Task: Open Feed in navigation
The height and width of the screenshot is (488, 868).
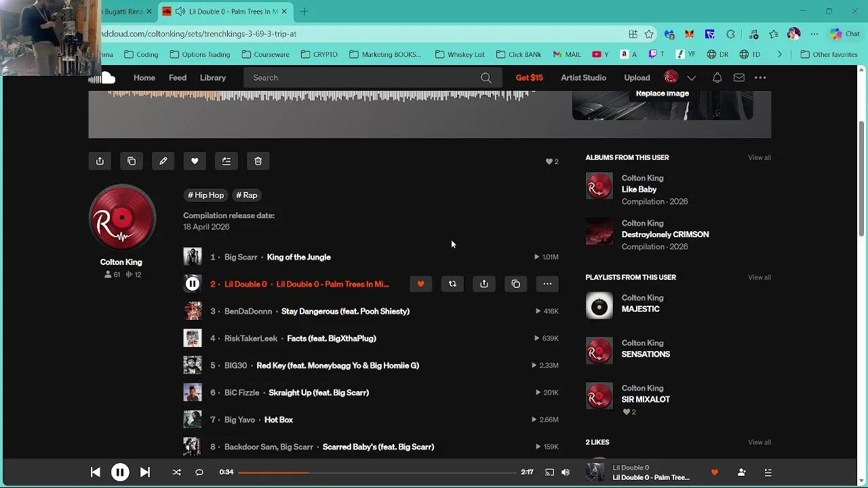Action: (x=178, y=78)
